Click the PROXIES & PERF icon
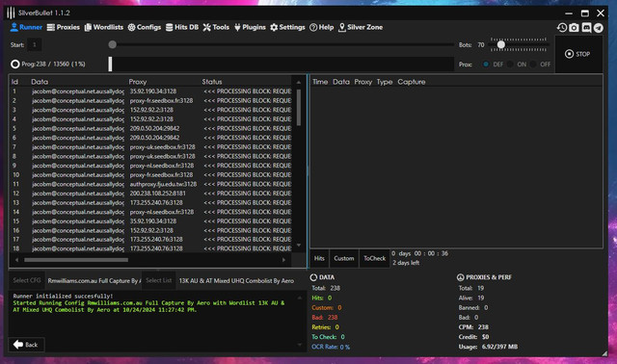 (461, 277)
